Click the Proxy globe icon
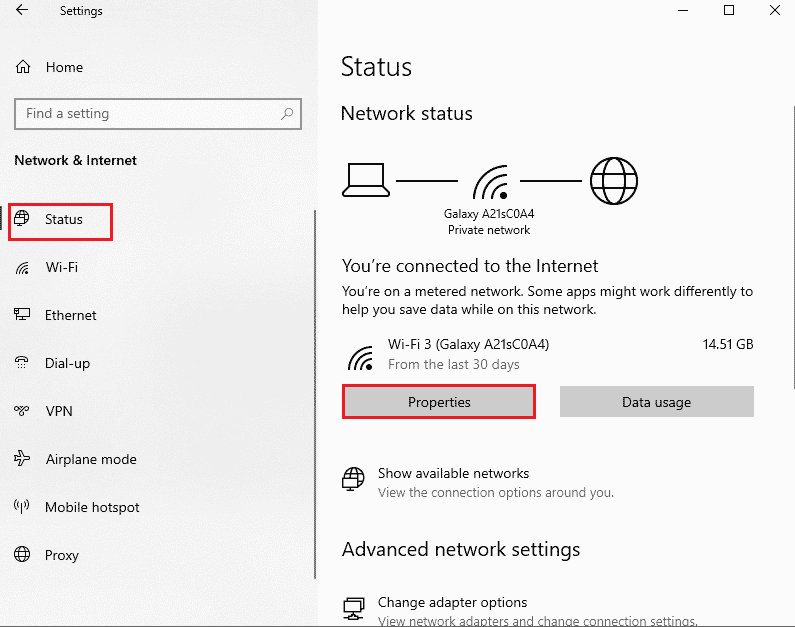795x627 pixels. [x=22, y=555]
